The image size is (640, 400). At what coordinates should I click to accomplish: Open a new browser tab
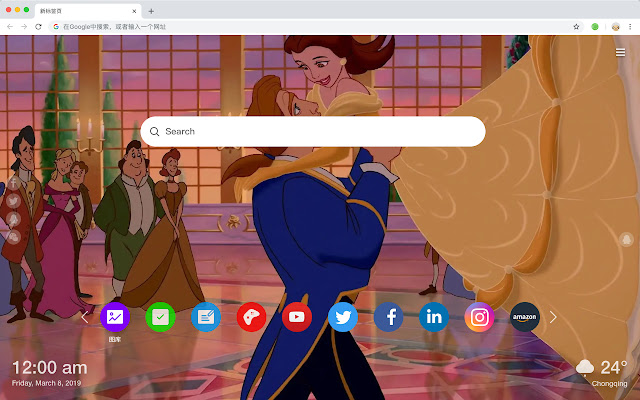[x=151, y=11]
